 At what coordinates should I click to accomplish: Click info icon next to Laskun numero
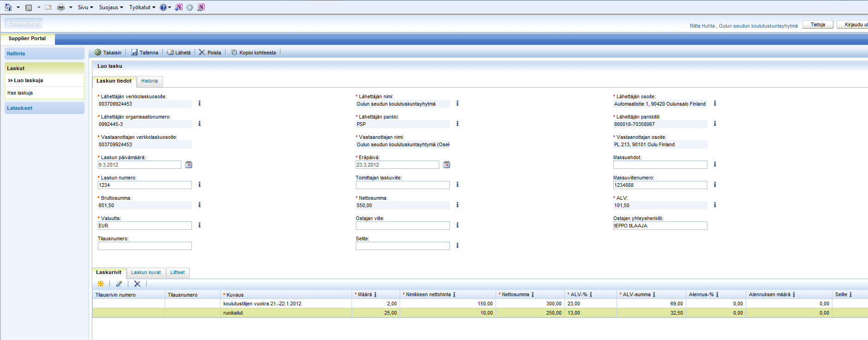(199, 185)
